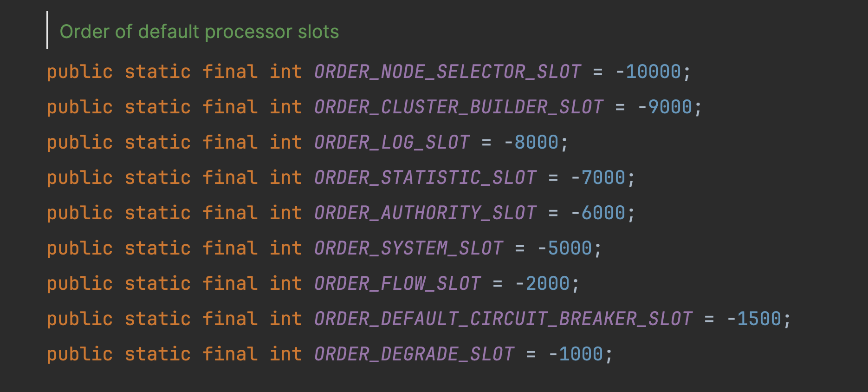Viewport: 868px width, 392px height.
Task: Click the -6000 number value
Action: tap(598, 213)
